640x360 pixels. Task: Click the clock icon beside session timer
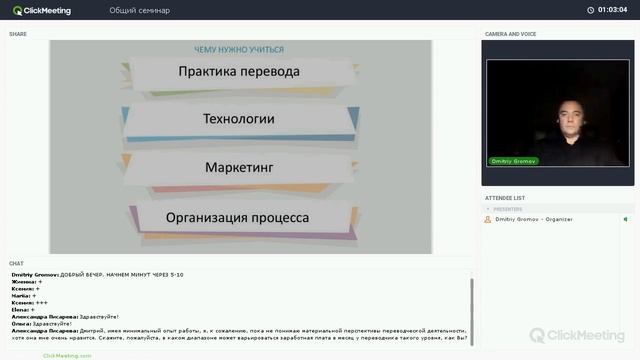pyautogui.click(x=590, y=10)
